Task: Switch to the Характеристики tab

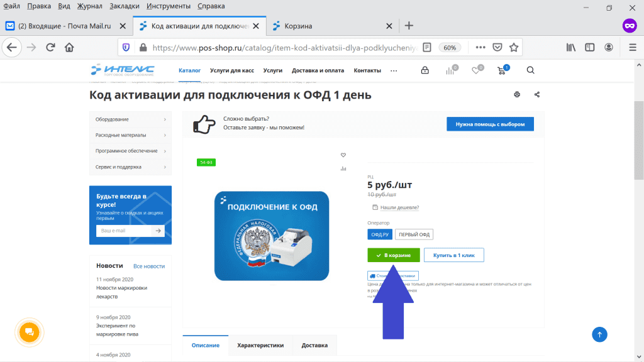Action: coord(260,345)
